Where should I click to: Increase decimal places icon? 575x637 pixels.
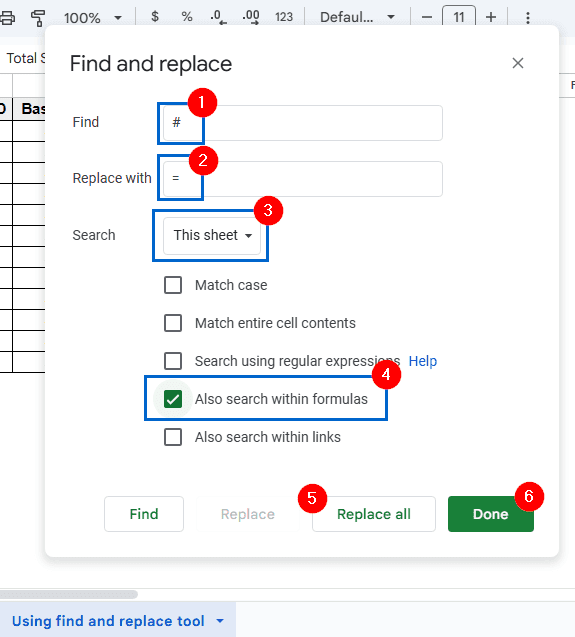[251, 17]
